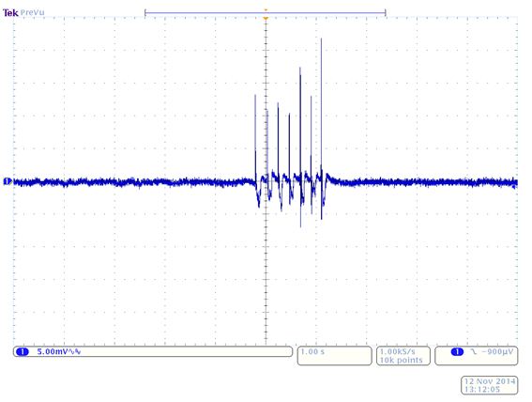Viewport: 532px width, 402px height.
Task: Open the 1.00 s timebase readout
Action: coord(312,351)
